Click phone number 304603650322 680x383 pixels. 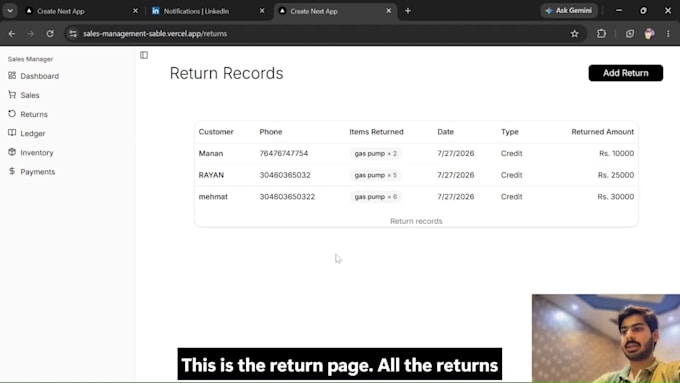[x=287, y=197]
